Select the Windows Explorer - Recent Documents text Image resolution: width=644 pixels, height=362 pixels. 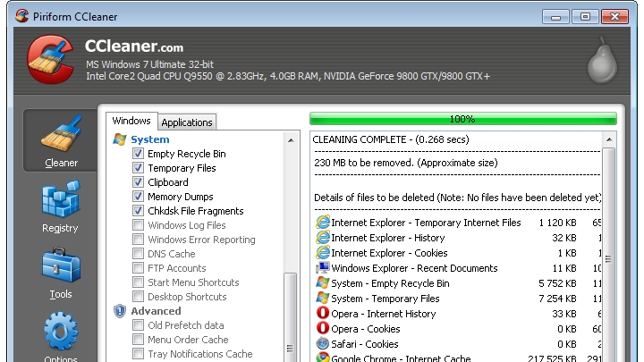coord(414,268)
